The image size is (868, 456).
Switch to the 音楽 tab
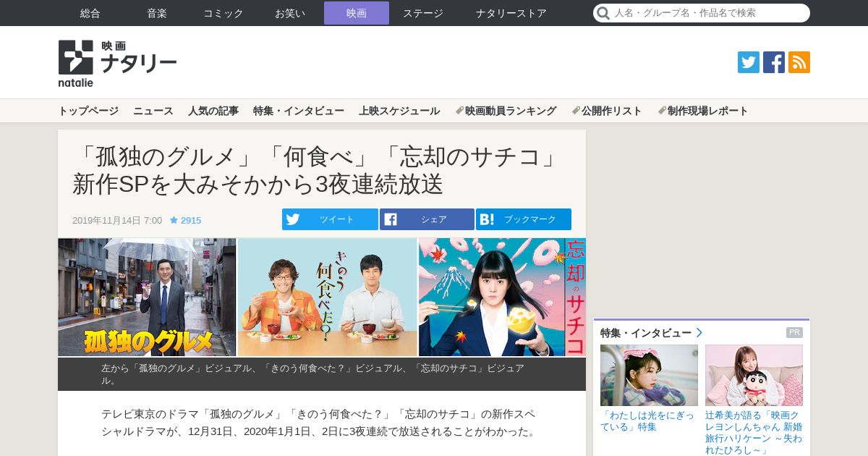tap(157, 13)
